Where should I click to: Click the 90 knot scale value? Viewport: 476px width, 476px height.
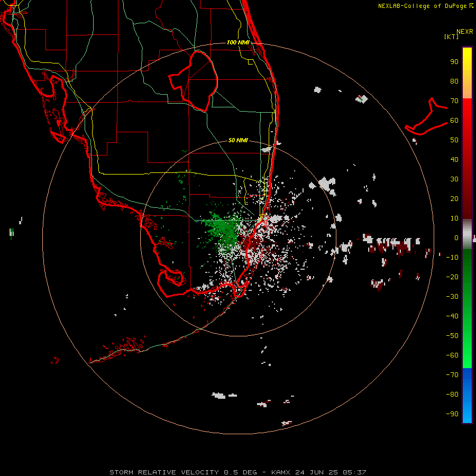click(454, 62)
